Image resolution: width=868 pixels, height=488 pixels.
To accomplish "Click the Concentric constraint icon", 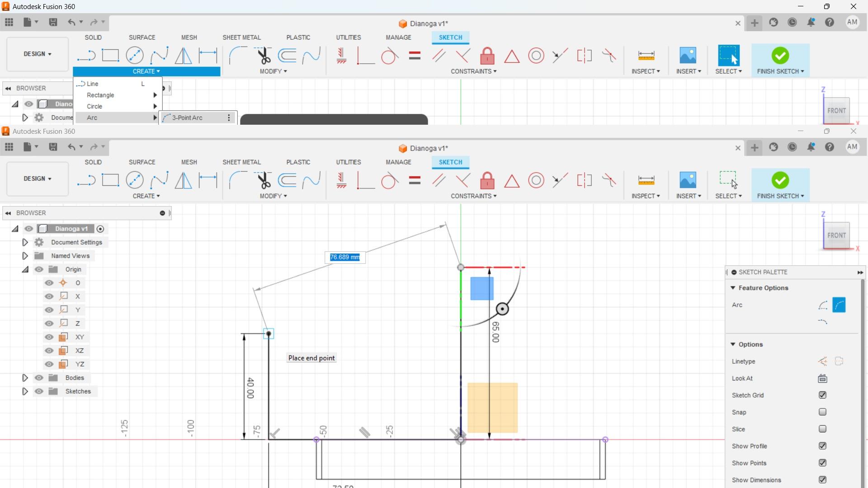I will coord(536,180).
